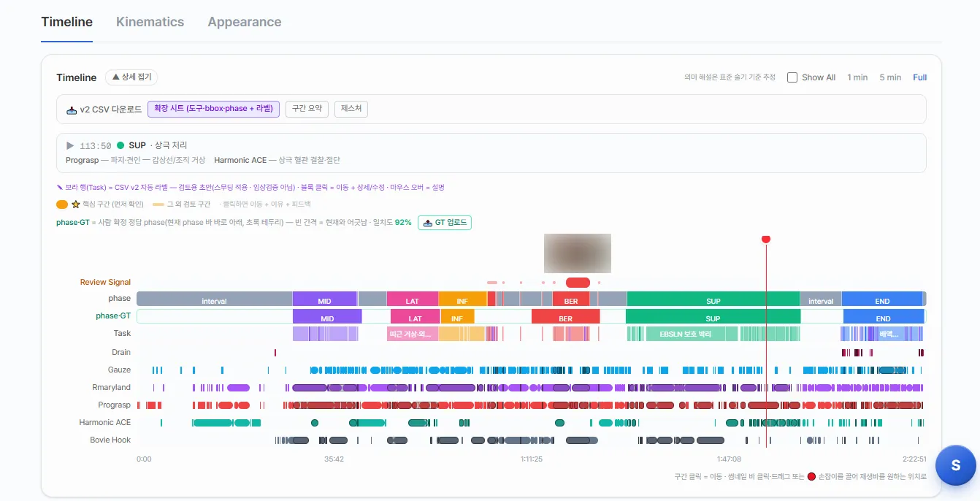Click the Review Signal row label
Image resolution: width=980 pixels, height=501 pixels.
(105, 282)
